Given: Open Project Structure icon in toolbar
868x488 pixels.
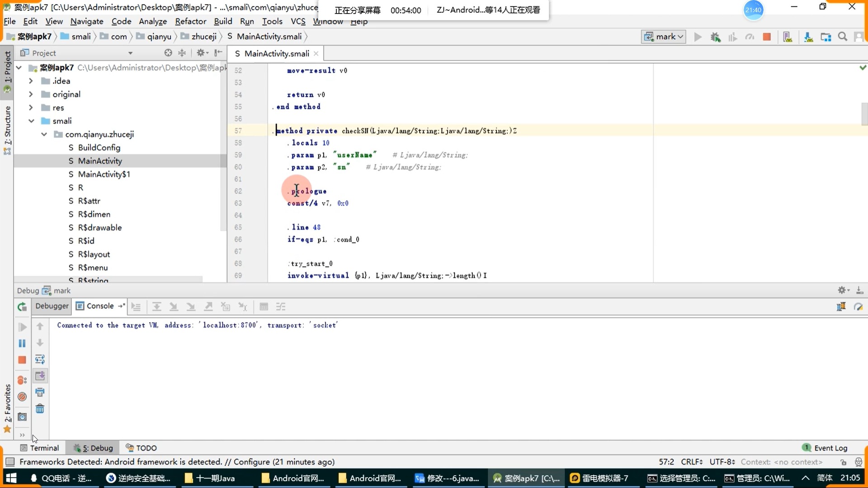Looking at the screenshot, I should pyautogui.click(x=826, y=37).
